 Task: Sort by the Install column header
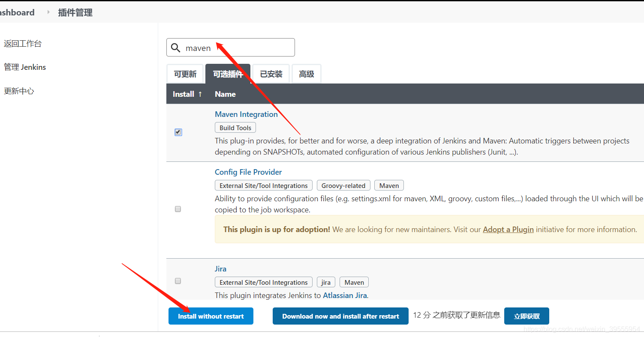point(187,94)
